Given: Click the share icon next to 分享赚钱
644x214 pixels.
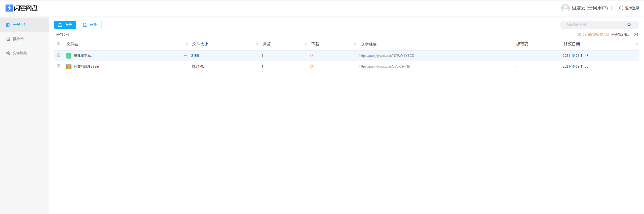Looking at the screenshot, I should tap(8, 53).
